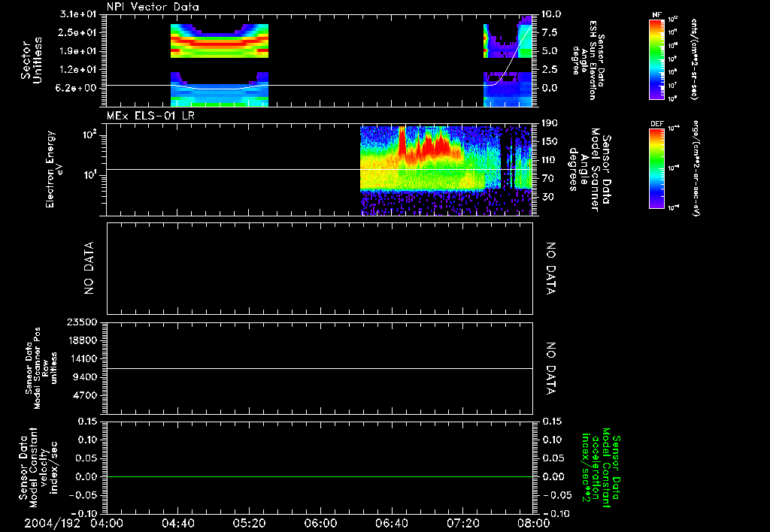Click the green zero line in velocity plot
Screen dimensions: 770x532
click(x=319, y=476)
